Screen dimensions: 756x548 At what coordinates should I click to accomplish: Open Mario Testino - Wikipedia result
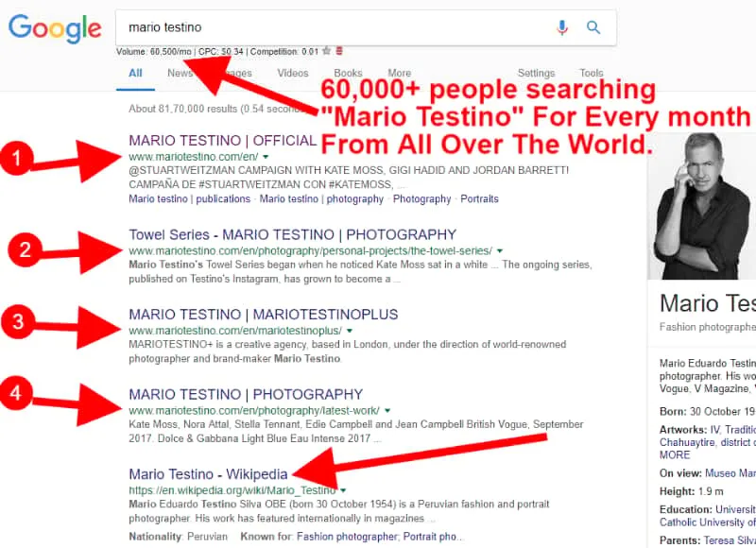click(208, 474)
